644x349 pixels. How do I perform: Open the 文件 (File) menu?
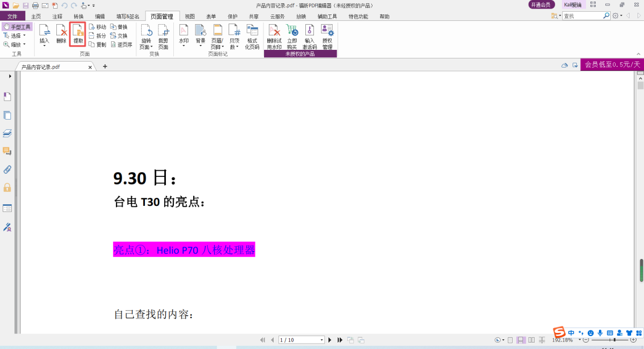tap(12, 17)
